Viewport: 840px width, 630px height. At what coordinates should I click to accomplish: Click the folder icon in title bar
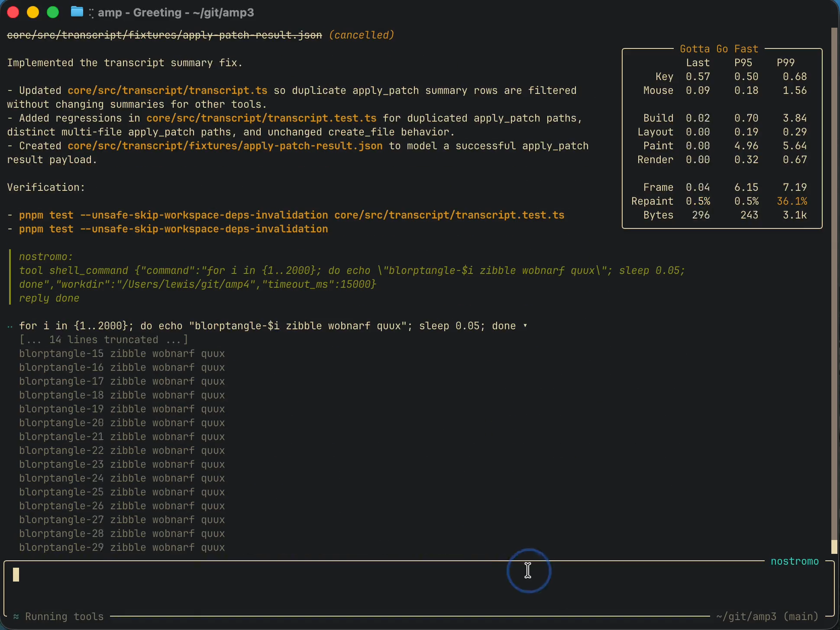77,12
